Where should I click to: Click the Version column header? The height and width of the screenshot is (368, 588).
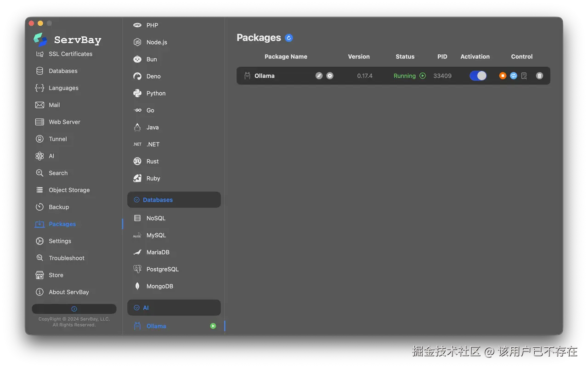click(x=359, y=57)
